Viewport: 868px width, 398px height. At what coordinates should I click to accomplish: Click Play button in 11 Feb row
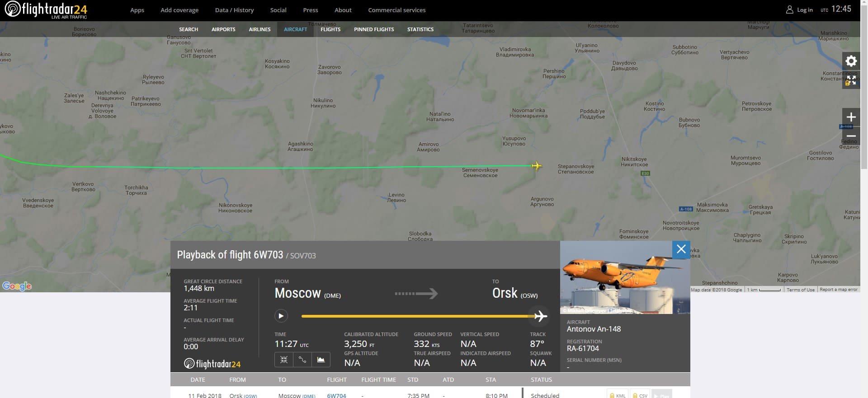click(662, 395)
